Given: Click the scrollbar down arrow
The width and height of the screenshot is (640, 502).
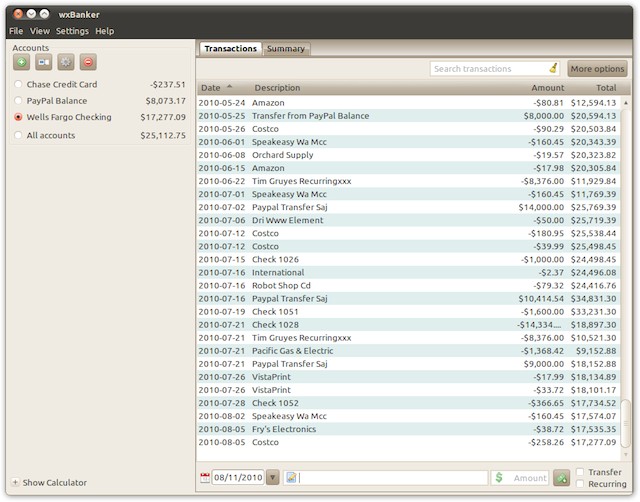Looking at the screenshot, I should point(626,454).
